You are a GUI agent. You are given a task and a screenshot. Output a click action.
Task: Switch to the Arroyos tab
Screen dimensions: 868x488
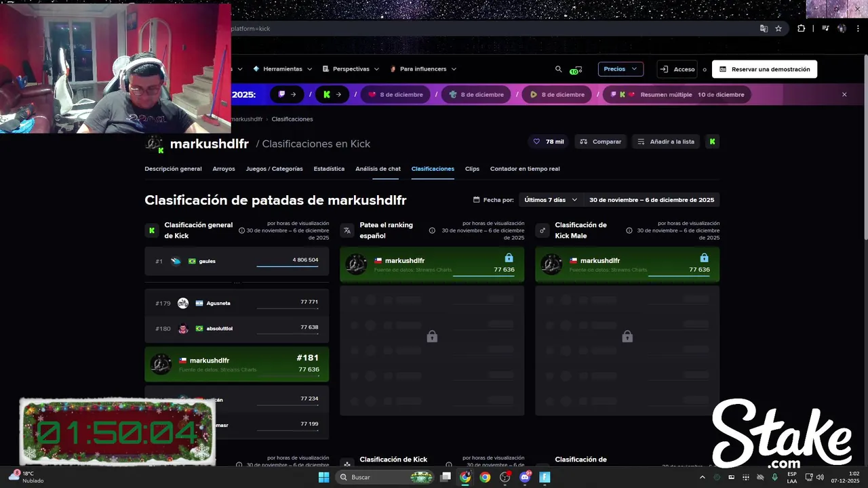tap(224, 169)
